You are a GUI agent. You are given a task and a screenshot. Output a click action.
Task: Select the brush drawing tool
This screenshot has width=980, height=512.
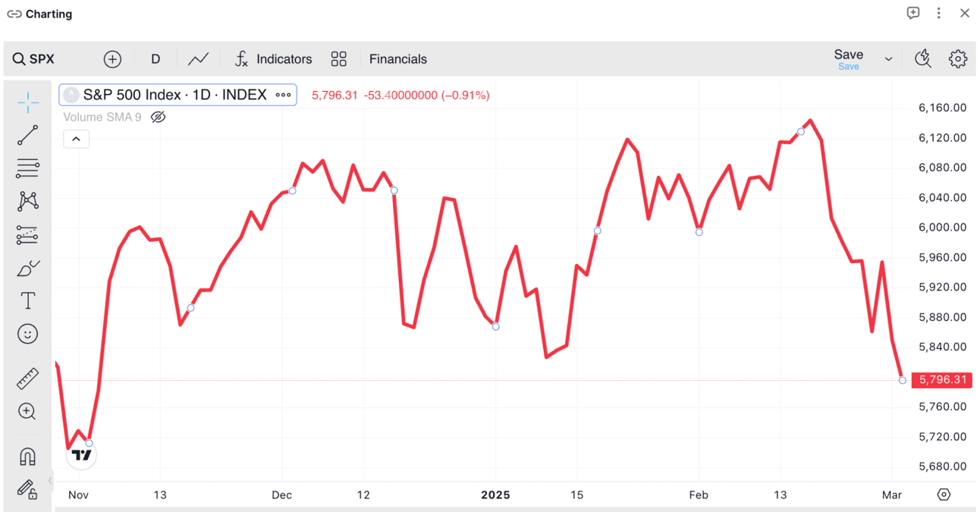27,269
